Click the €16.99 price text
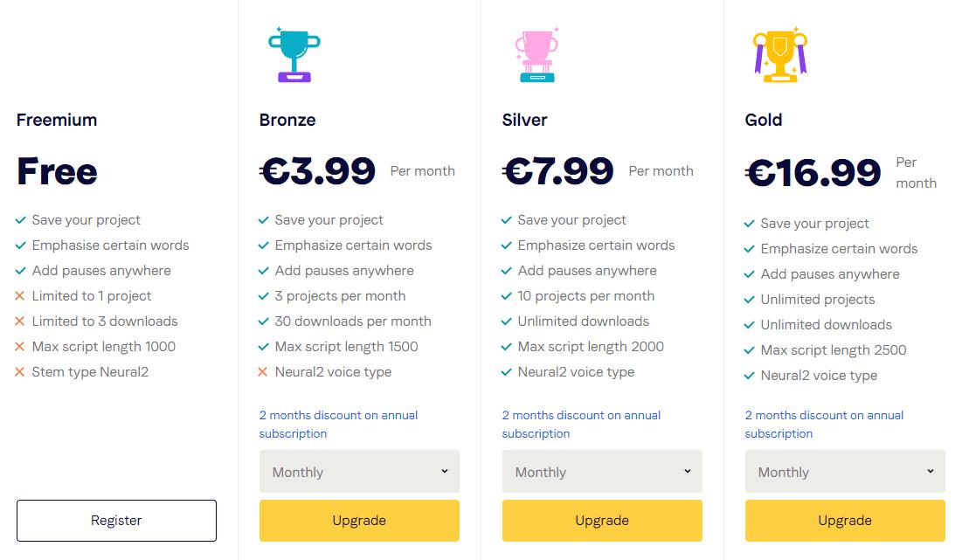Screen dimensions: 962x560 (814, 172)
